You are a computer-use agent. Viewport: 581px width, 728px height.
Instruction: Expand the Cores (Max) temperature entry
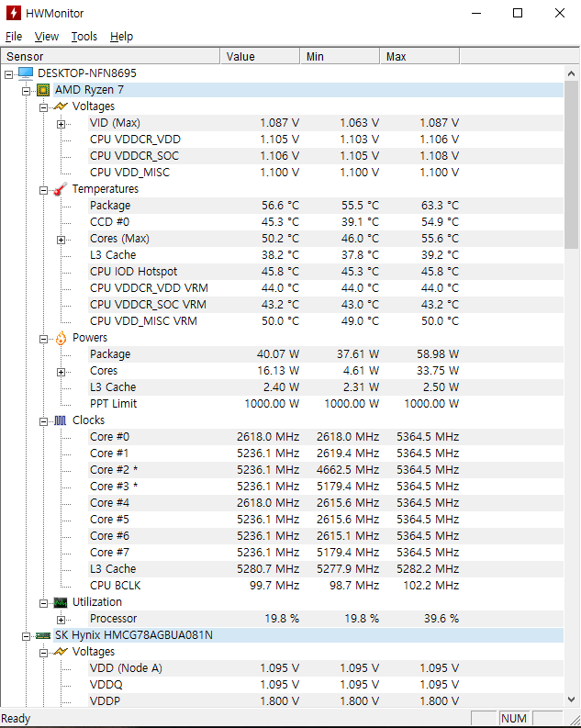tap(61, 240)
